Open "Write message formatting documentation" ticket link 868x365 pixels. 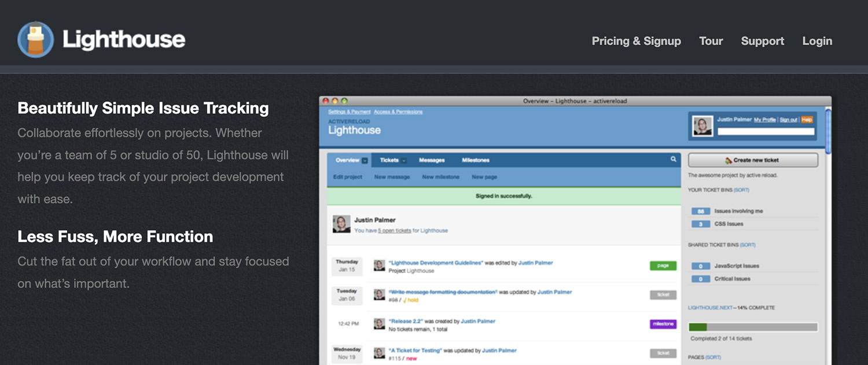click(x=443, y=292)
